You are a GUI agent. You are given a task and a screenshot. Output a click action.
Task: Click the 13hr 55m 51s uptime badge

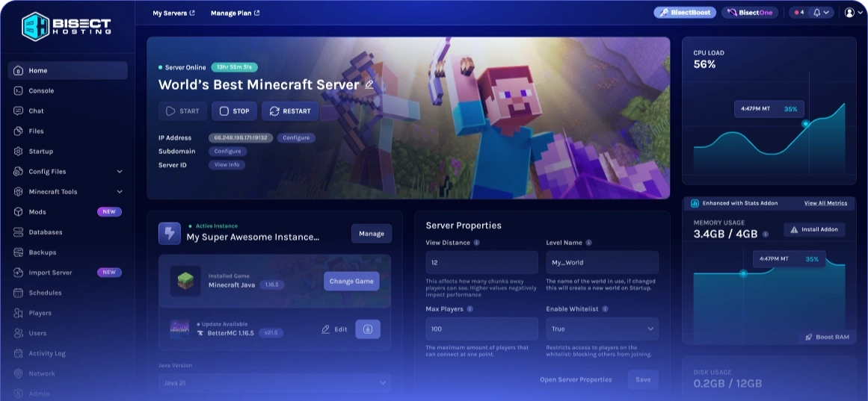234,67
